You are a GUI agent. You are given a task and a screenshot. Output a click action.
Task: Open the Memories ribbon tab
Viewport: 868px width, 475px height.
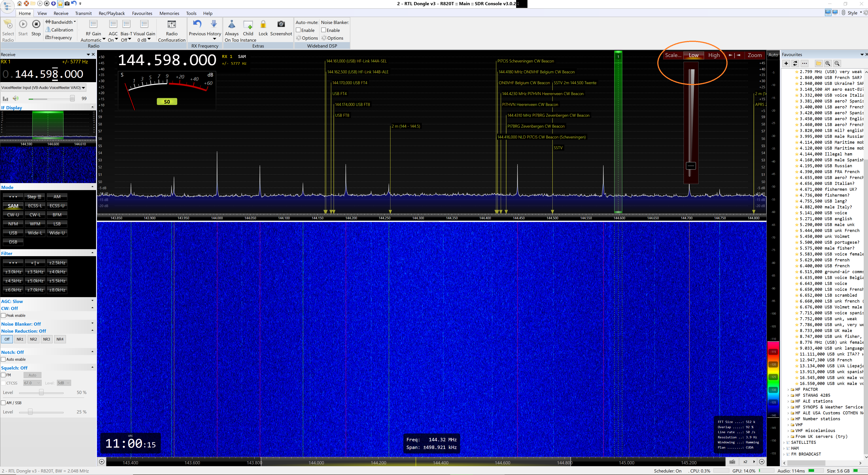(169, 13)
